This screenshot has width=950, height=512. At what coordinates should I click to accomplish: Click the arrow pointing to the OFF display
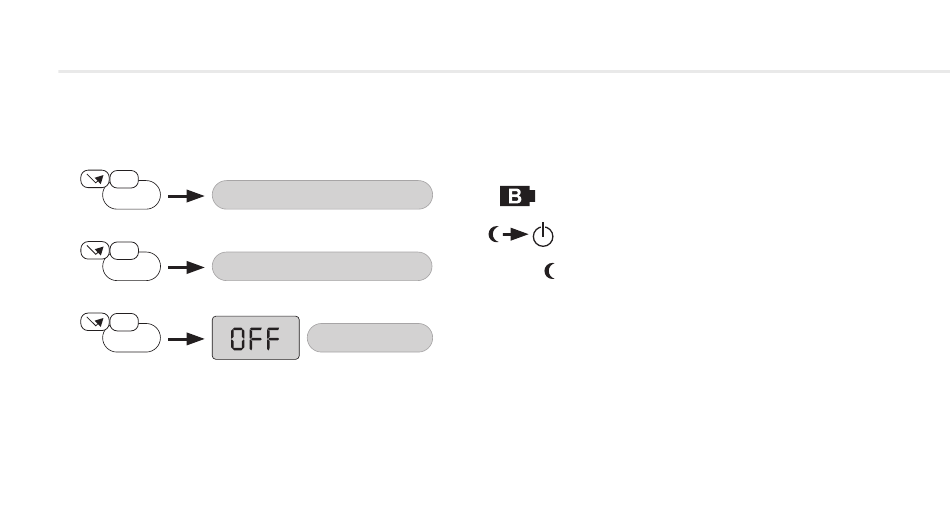(186, 339)
